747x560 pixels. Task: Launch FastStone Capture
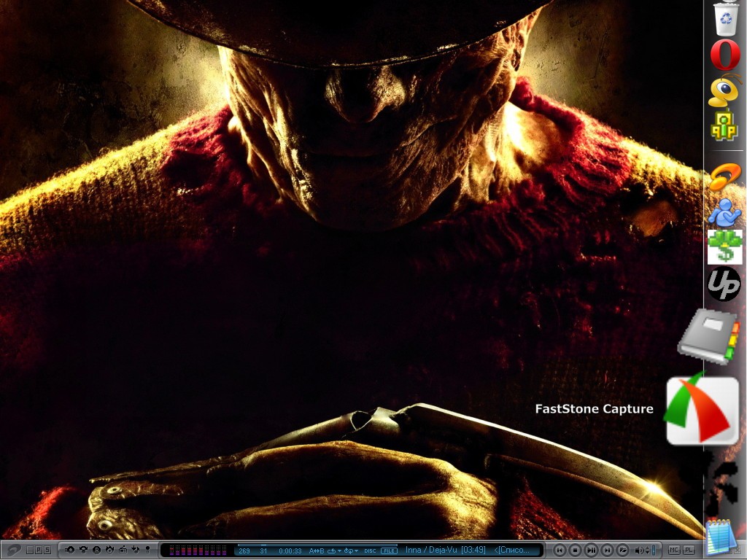702,409
